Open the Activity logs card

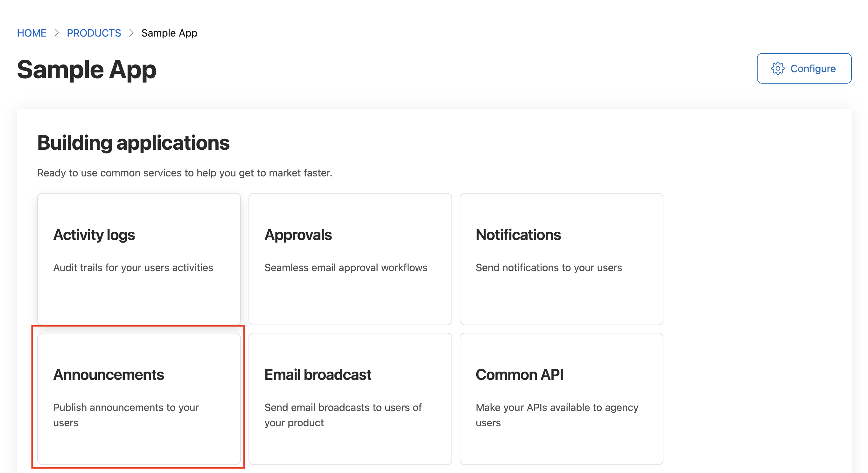click(139, 259)
